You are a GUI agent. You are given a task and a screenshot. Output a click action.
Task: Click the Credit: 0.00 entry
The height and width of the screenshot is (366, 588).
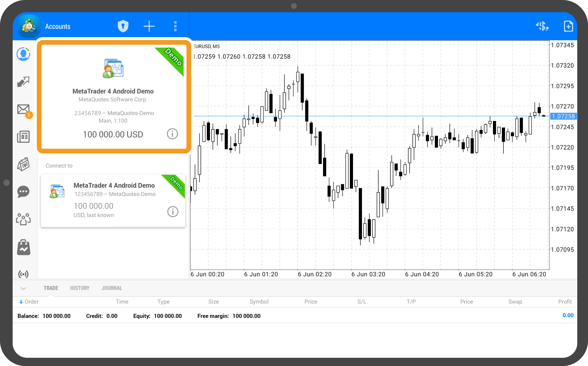pyautogui.click(x=102, y=316)
